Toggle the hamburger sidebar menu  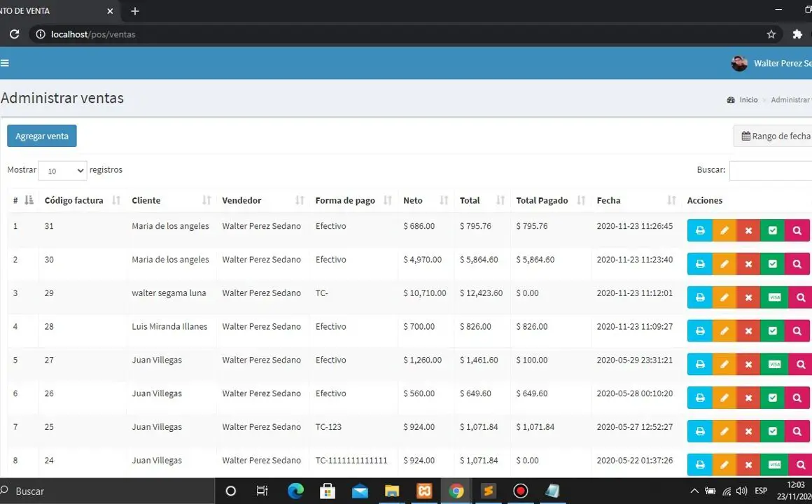click(x=5, y=63)
